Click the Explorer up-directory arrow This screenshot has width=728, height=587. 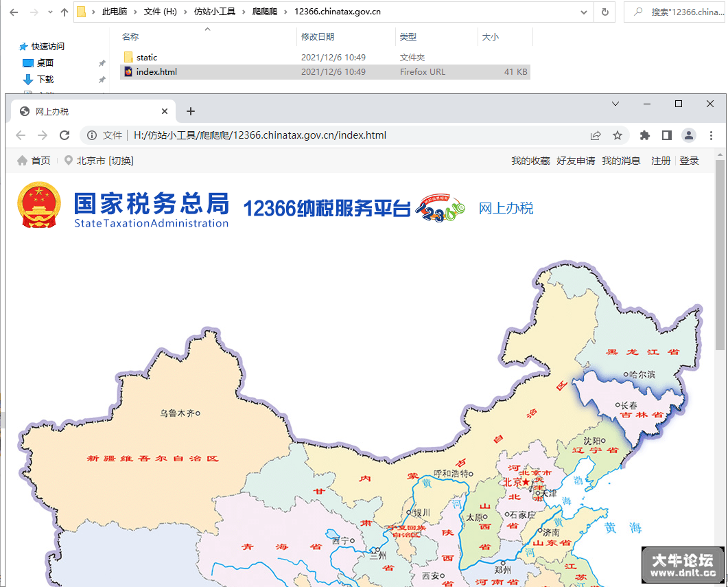point(64,12)
